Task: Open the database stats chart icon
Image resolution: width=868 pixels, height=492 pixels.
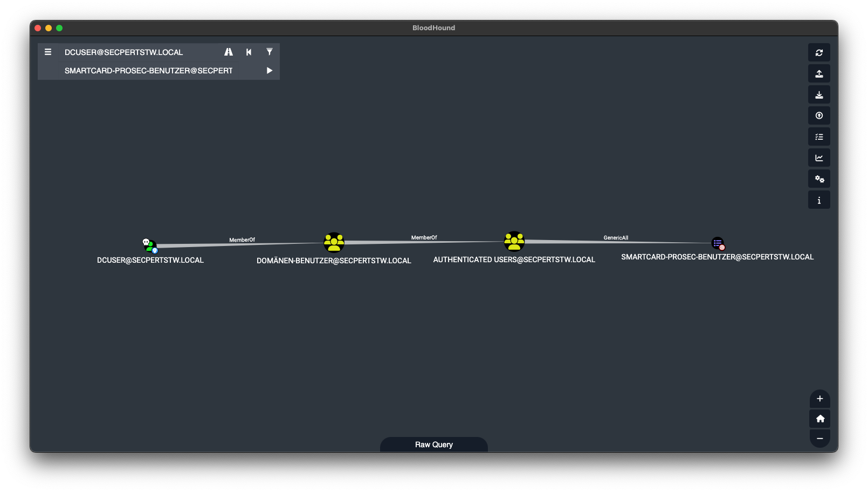Action: 819,158
